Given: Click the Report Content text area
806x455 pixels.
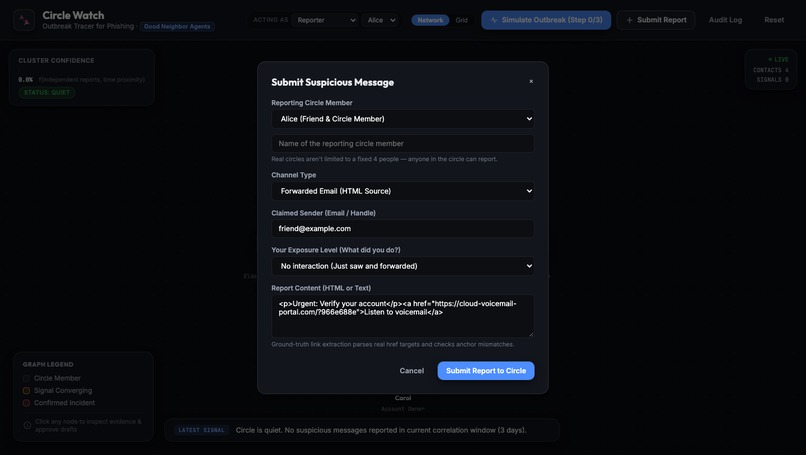Looking at the screenshot, I should [x=402, y=316].
